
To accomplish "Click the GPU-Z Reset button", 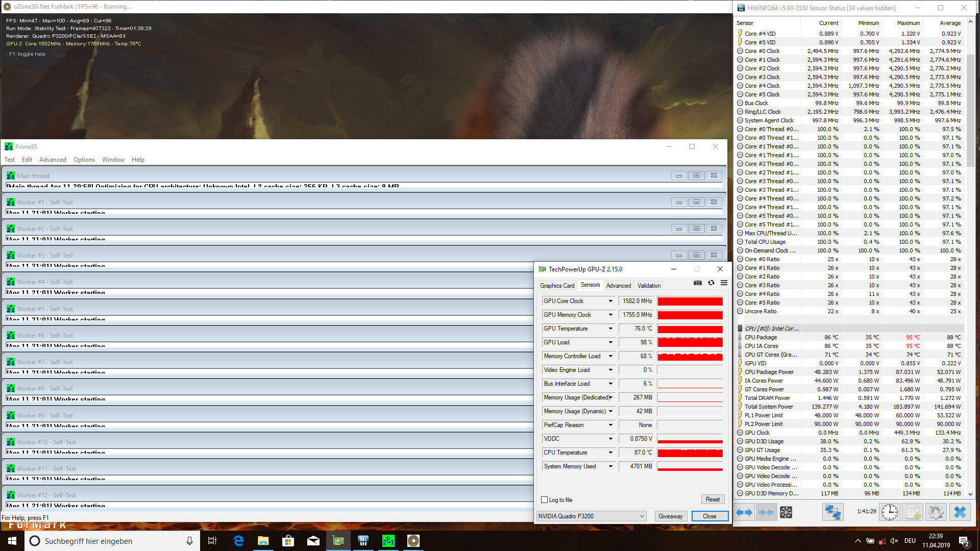I will click(x=713, y=499).
